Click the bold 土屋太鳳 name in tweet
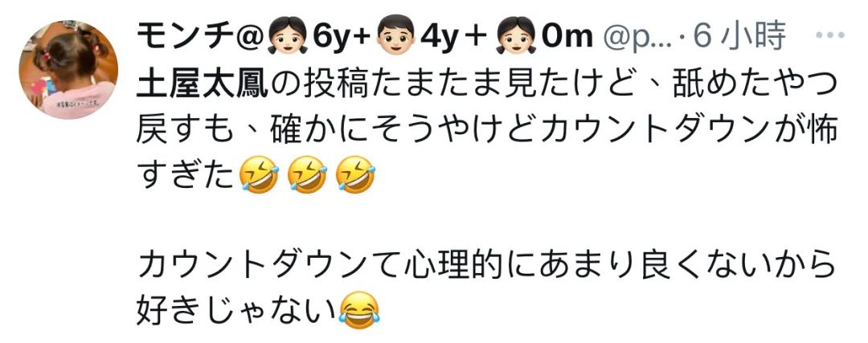Viewport: 868px width, 343px height. point(202,84)
